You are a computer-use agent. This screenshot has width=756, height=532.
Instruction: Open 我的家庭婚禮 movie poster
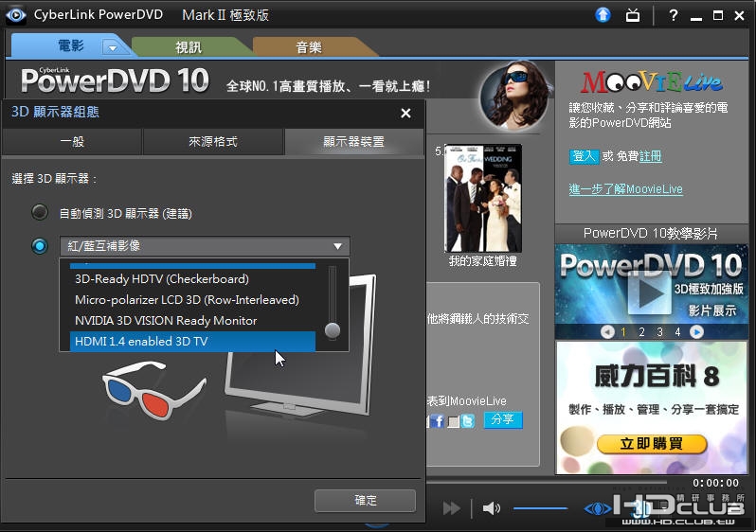pos(482,198)
